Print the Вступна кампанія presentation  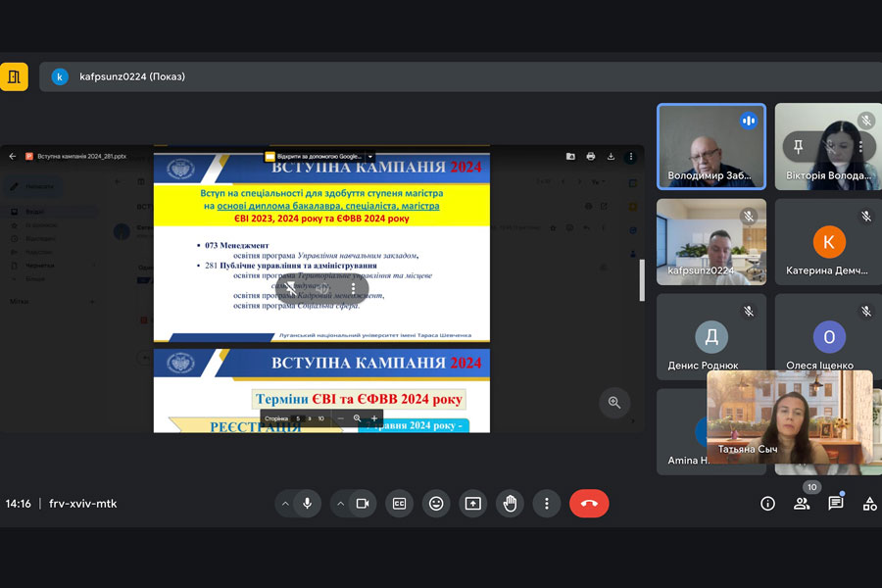[591, 157]
